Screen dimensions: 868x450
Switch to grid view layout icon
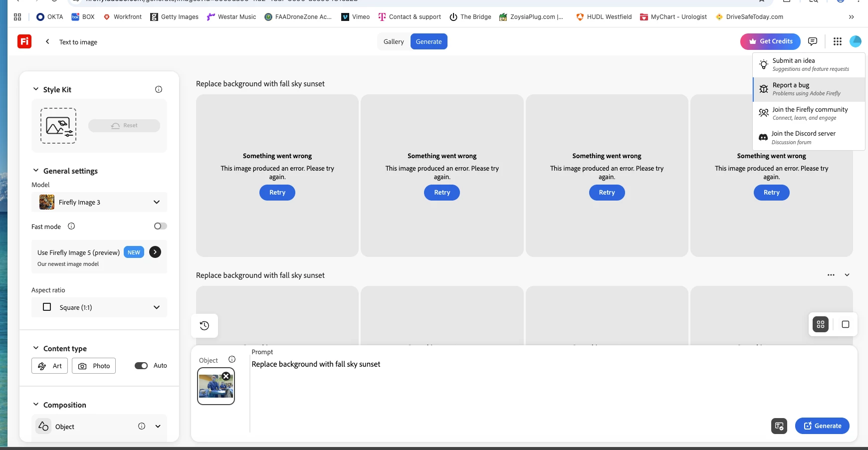(x=821, y=324)
